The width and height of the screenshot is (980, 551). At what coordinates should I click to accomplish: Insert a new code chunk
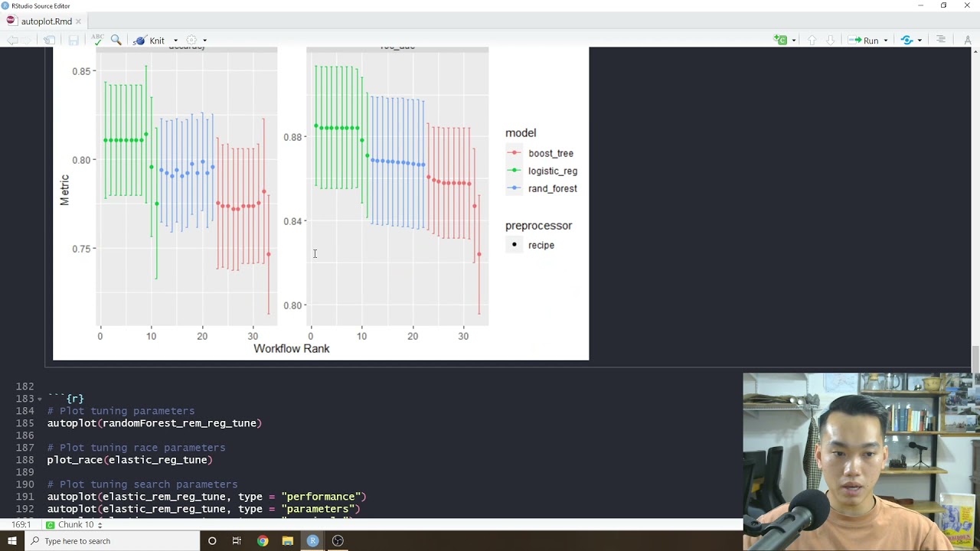point(780,40)
